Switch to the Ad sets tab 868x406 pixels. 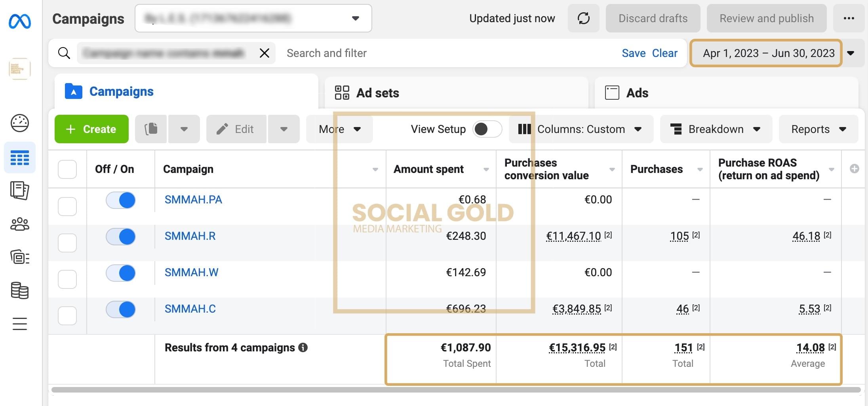click(x=456, y=93)
